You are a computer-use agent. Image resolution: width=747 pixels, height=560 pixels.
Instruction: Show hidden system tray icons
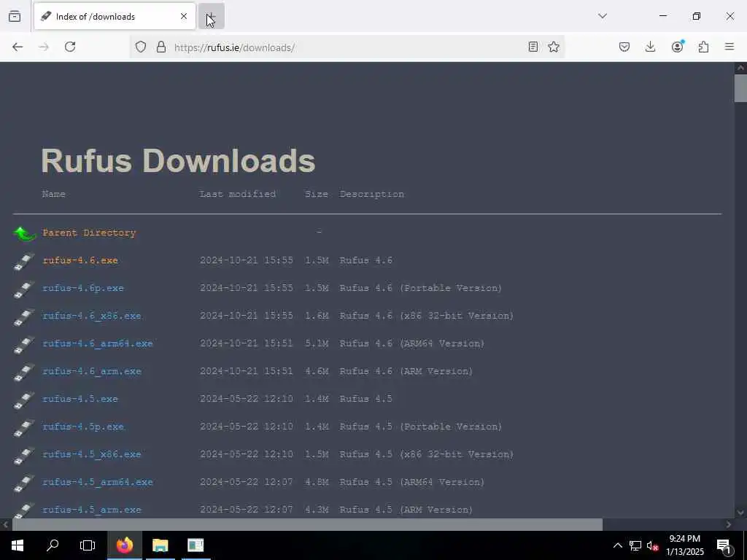[617, 545]
